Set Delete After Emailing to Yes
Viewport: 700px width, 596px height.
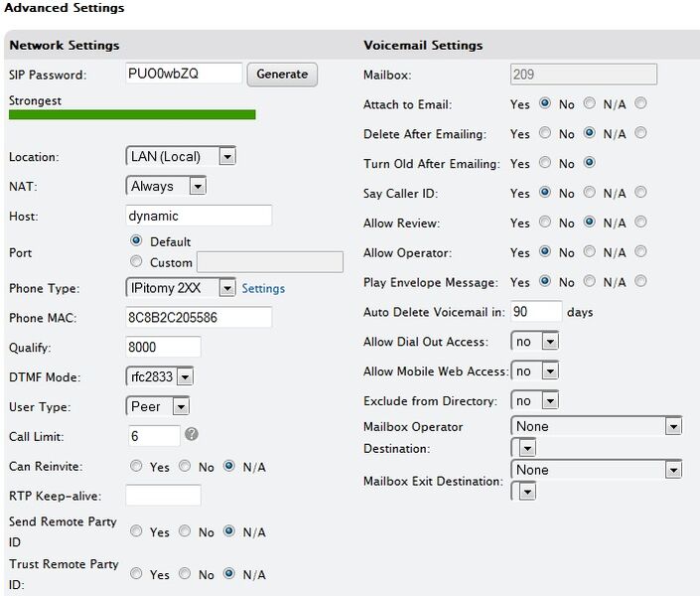pos(544,134)
